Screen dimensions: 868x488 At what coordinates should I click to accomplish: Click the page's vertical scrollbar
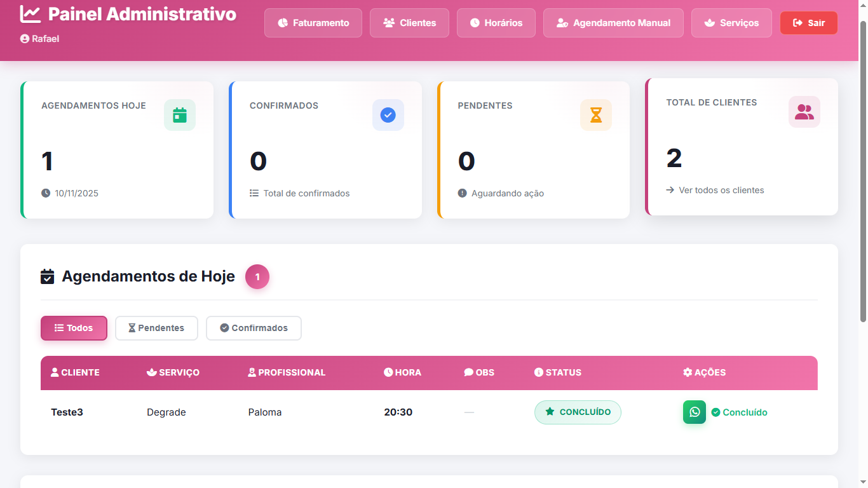[862, 172]
